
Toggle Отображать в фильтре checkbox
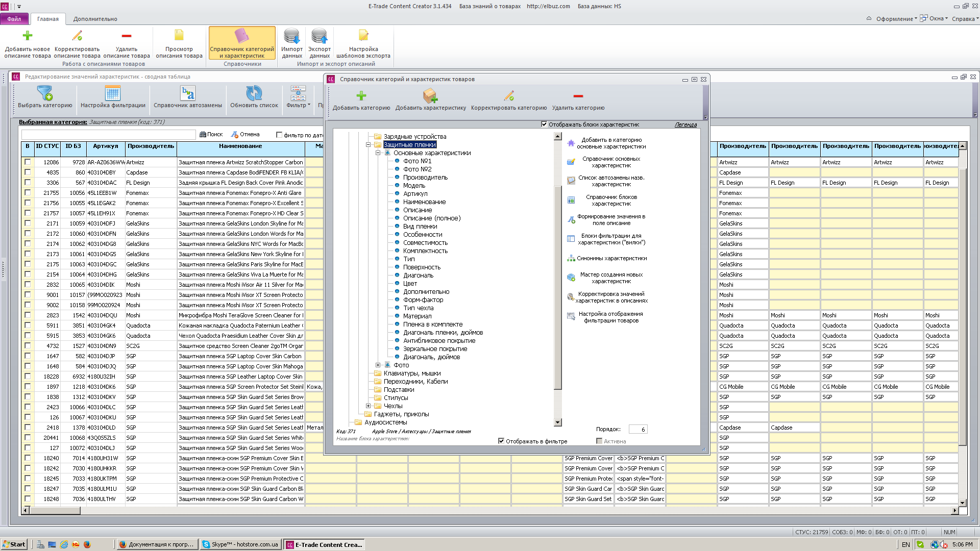(x=501, y=441)
